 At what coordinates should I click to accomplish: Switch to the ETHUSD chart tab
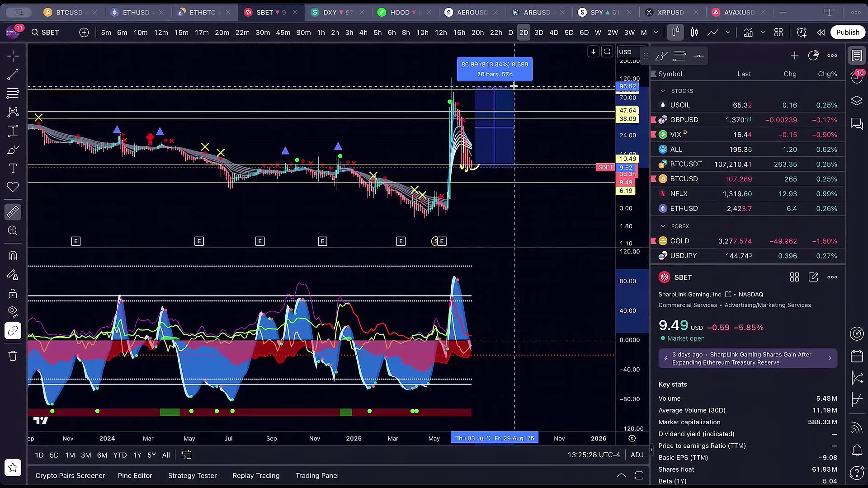(x=136, y=12)
